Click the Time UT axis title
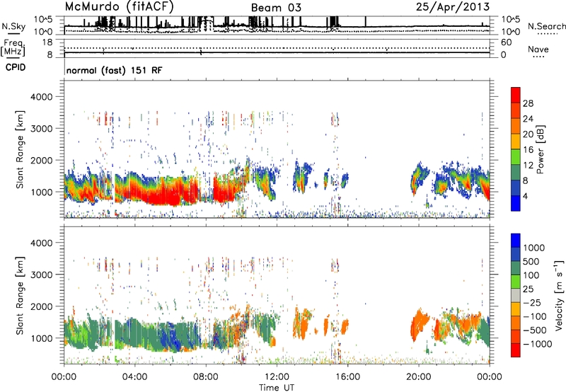 pyautogui.click(x=277, y=388)
